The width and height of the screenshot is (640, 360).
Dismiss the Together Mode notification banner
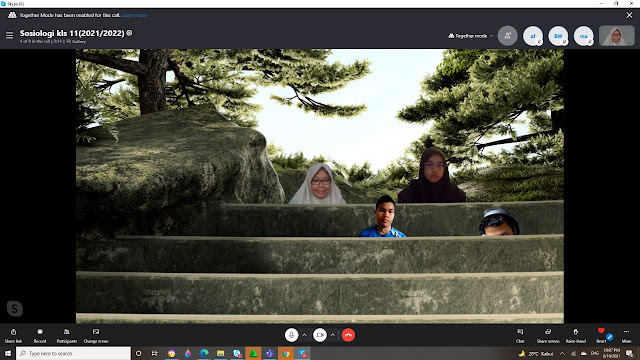pos(629,15)
